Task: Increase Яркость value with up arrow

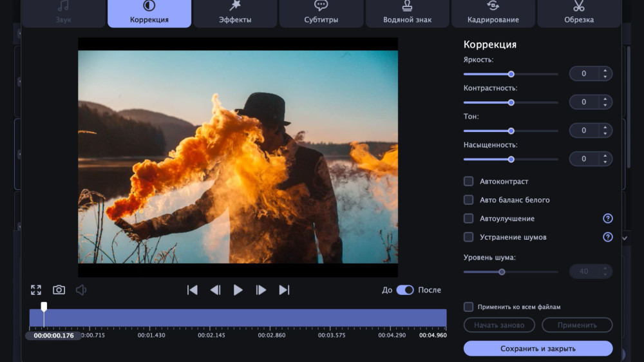Action: tap(605, 71)
